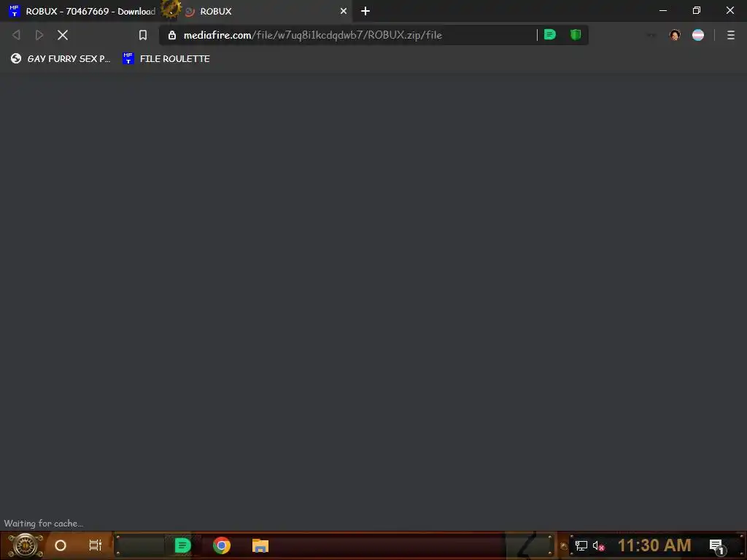Viewport: 747px width, 560px height.
Task: Close the browser window
Action: pyautogui.click(x=729, y=10)
